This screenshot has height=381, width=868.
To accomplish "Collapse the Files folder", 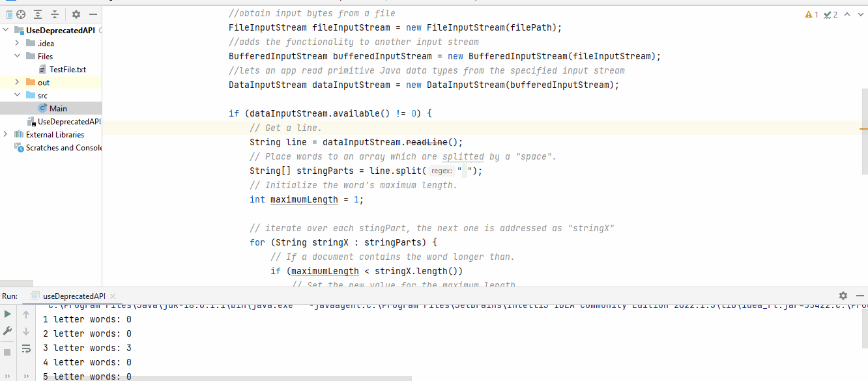I will click(18, 56).
